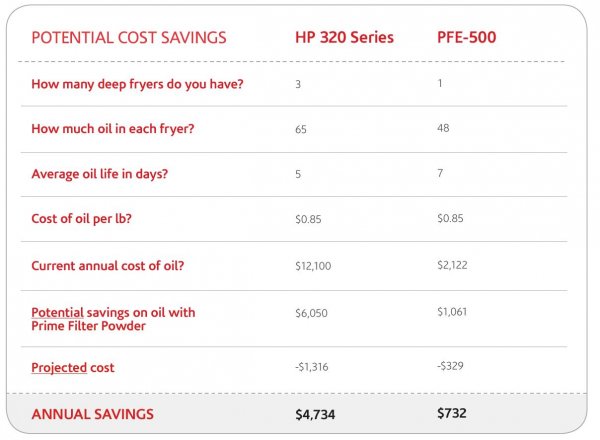Select HP 320 deep fryers count 3
Screen dimensions: 600x440
(298, 84)
